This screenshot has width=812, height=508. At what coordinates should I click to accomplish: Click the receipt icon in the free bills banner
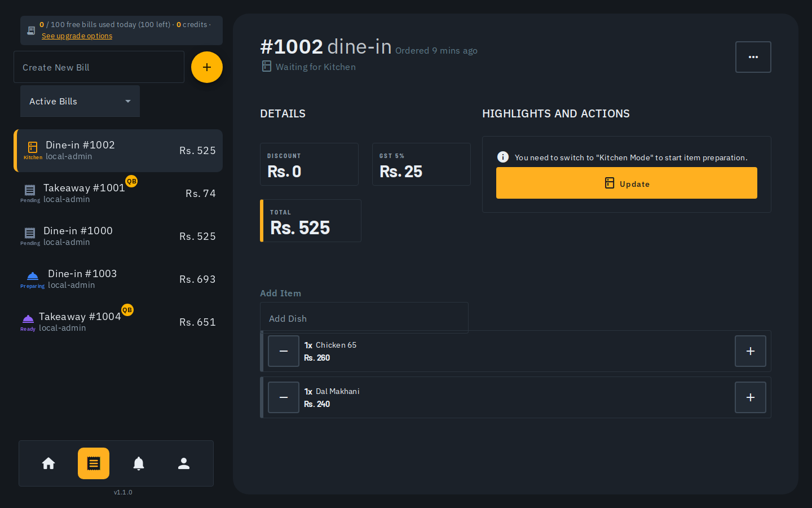[x=31, y=30]
